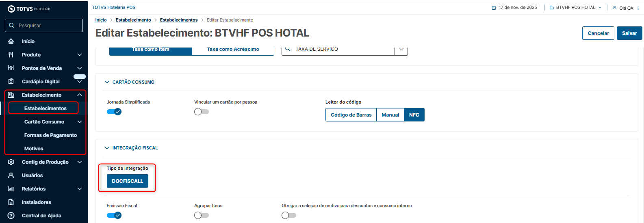Click the Central de Ajuda question icon
This screenshot has height=223, width=644.
click(11, 216)
